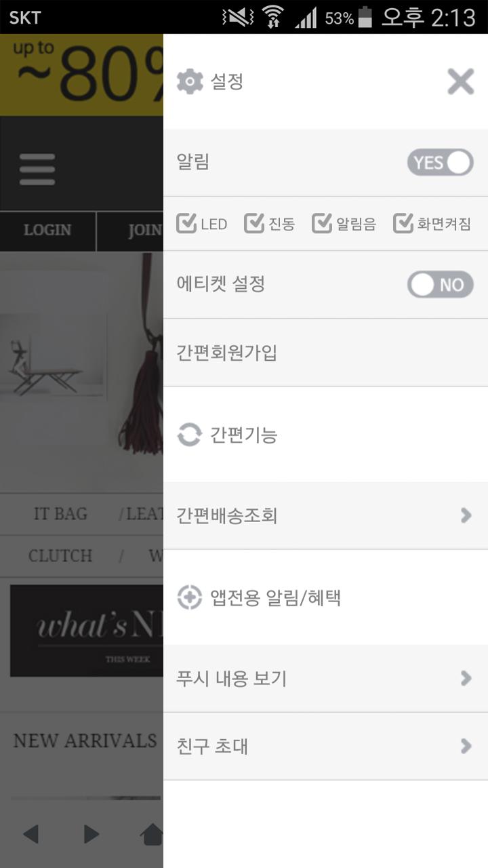Screen dimensions: 488x868
Task: Turn off the 알림 YES toggle
Action: [x=441, y=163]
